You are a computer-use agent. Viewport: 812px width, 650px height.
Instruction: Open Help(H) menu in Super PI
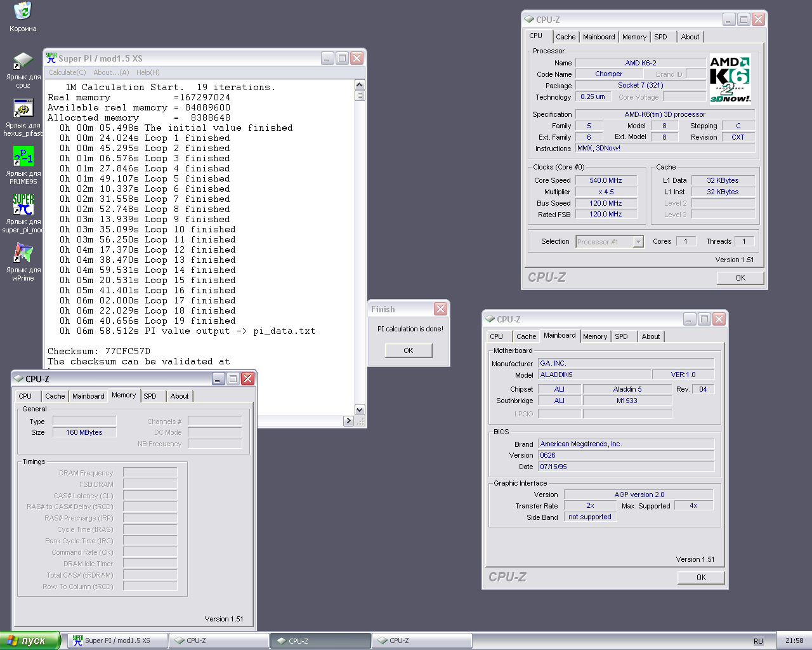click(148, 72)
